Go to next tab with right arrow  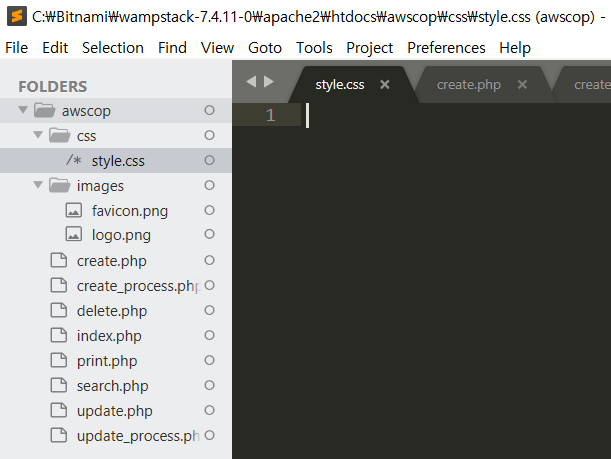(269, 81)
